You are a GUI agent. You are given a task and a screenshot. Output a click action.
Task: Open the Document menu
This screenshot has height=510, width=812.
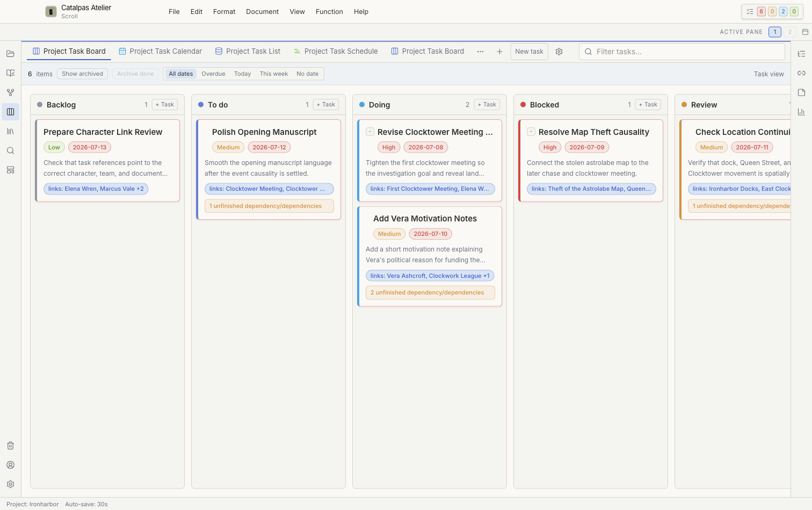(262, 11)
